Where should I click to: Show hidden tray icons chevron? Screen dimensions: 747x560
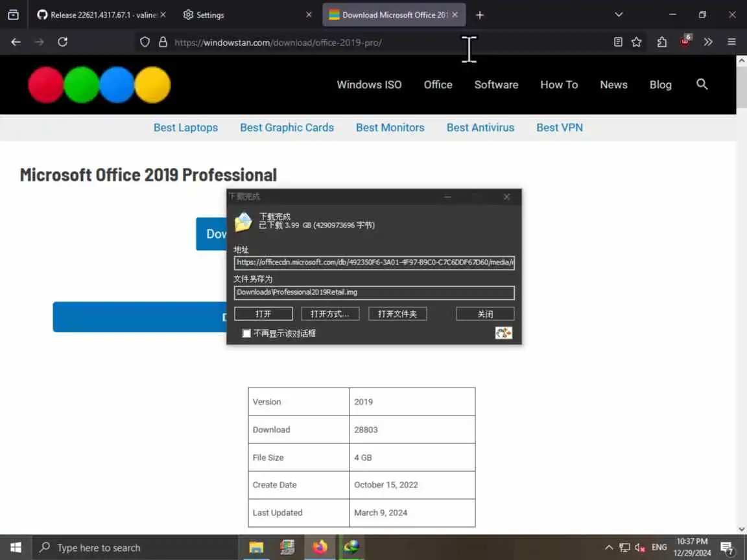pyautogui.click(x=609, y=548)
